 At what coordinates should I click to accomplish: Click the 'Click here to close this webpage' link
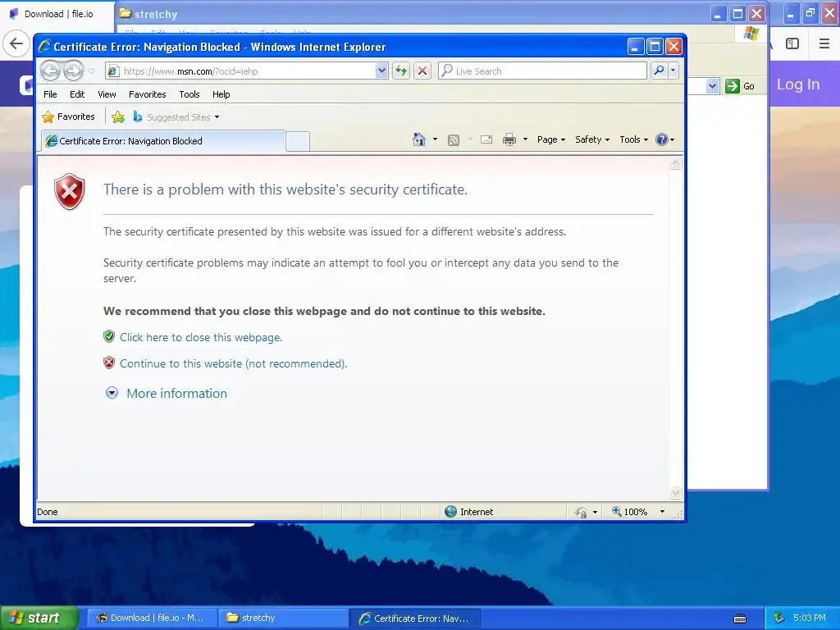(x=201, y=337)
